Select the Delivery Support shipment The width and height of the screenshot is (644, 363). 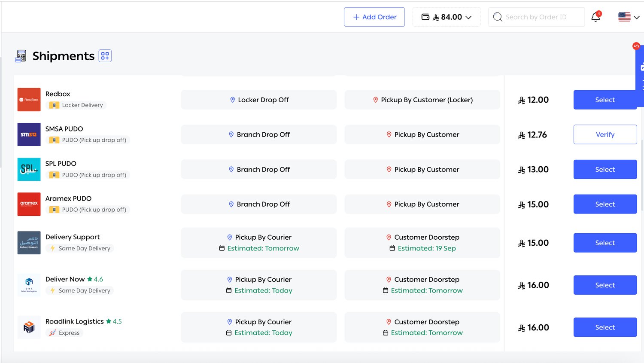tap(605, 243)
